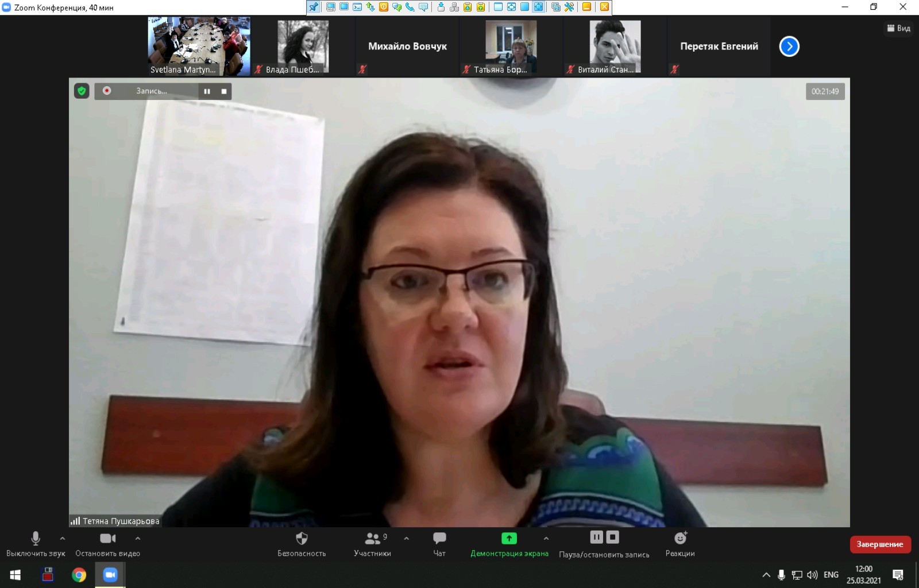Click the normal window view icon in top toolbar
The image size is (919, 588).
(498, 7)
